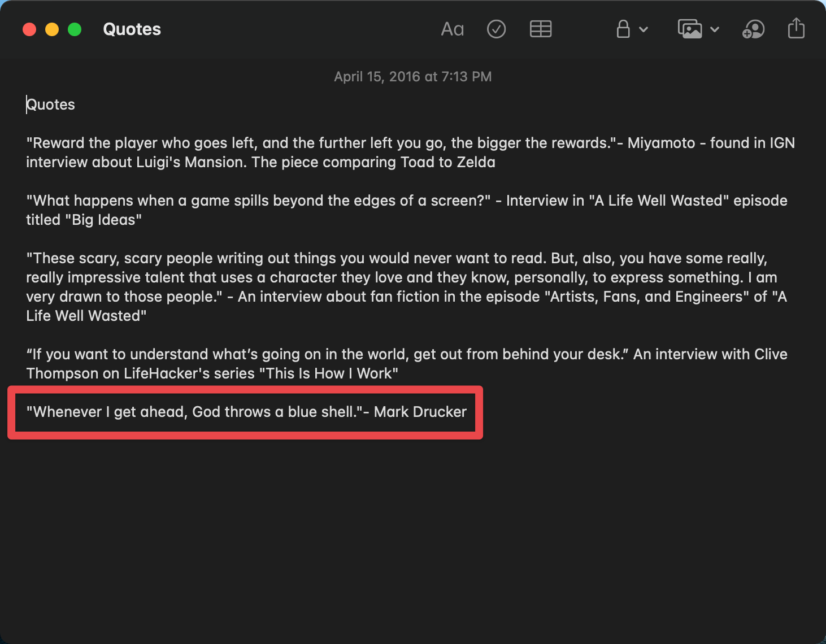Minimize the window with the yellow button
Screen dimensions: 826x644
coord(52,29)
